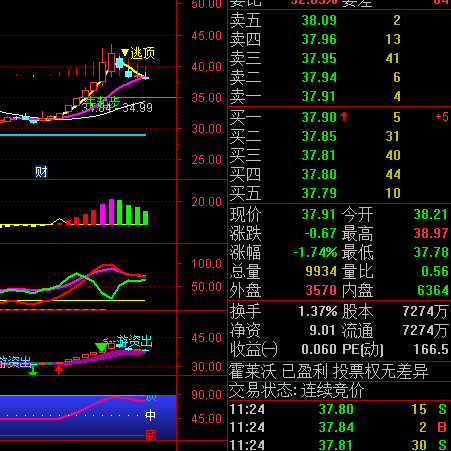Click the 逃顶 yellow triangle marker
Screen dimensions: 451x451
pos(125,52)
